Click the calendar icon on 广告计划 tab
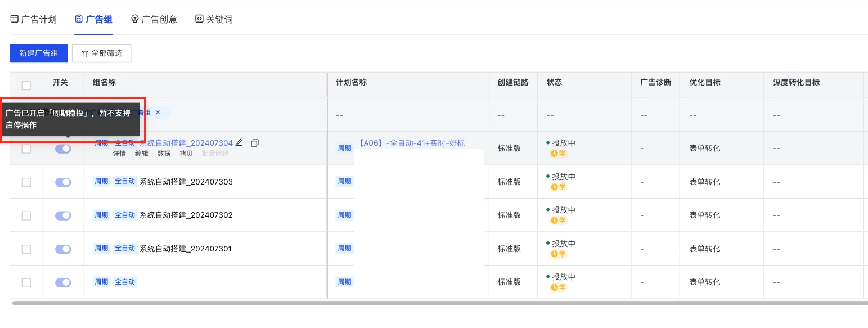Image resolution: width=868 pixels, height=328 pixels. (x=14, y=19)
